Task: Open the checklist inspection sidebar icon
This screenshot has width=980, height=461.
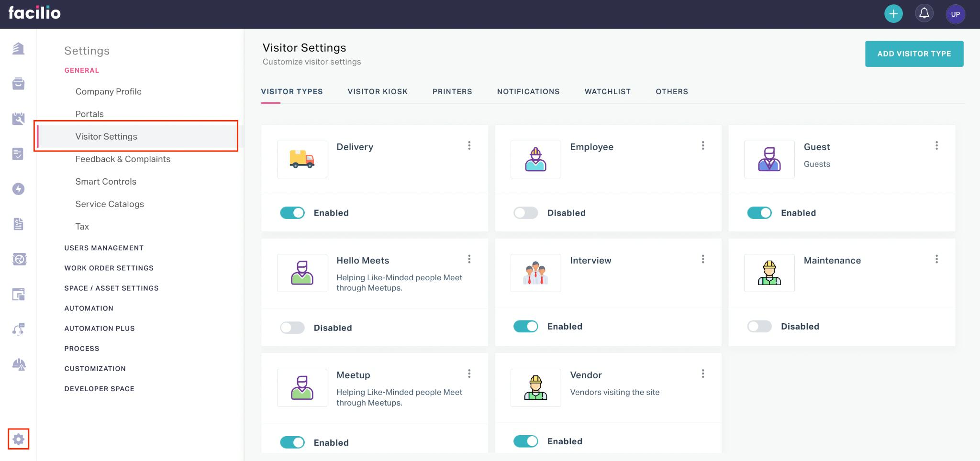Action: 18,154
